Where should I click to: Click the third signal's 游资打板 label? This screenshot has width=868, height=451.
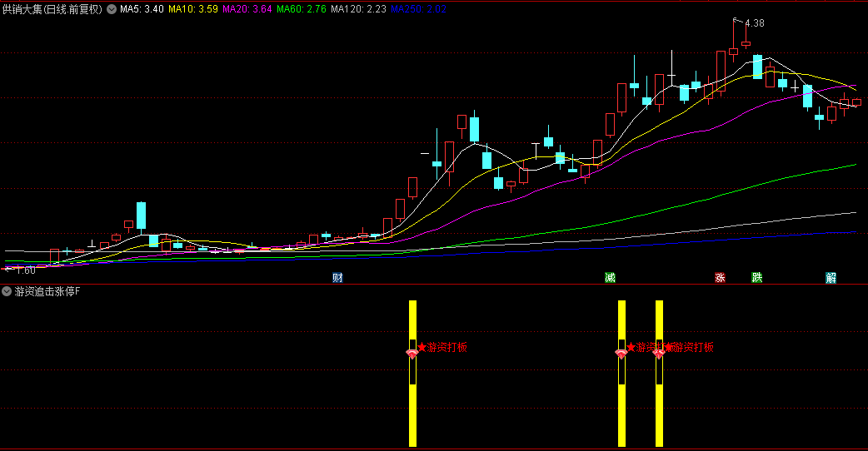pos(689,347)
